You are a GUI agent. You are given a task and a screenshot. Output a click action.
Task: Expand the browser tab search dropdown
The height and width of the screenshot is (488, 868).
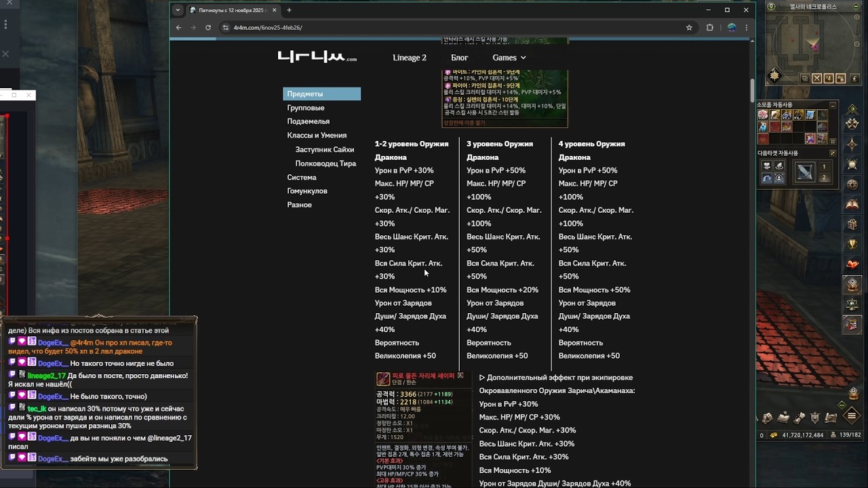coord(178,10)
